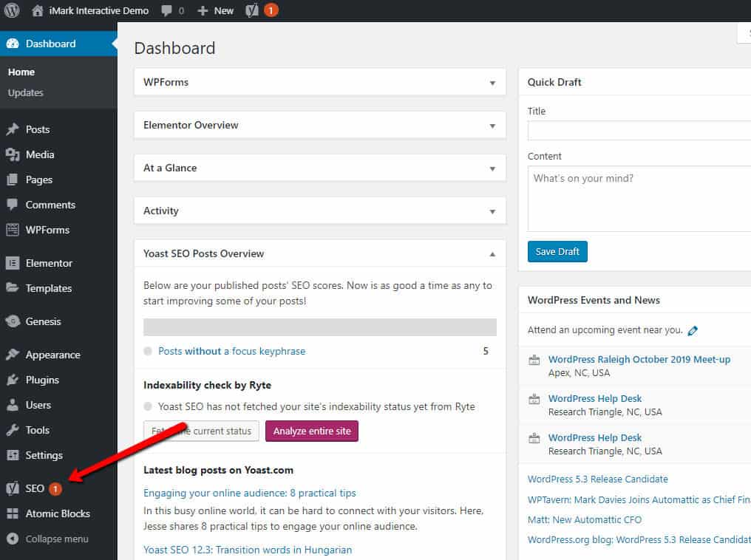
Task: Open WPTavern Mark Davies news link
Action: (639, 499)
